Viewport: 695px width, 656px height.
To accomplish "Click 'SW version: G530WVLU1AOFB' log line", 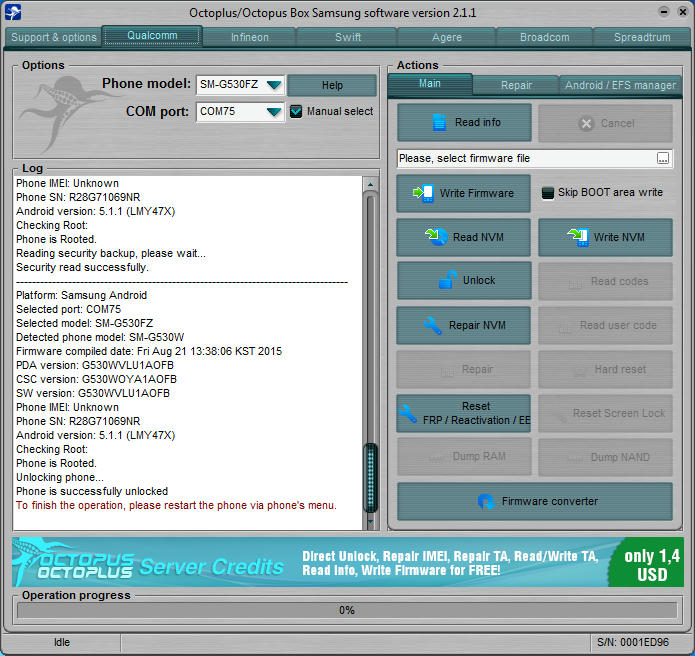I will [x=93, y=393].
